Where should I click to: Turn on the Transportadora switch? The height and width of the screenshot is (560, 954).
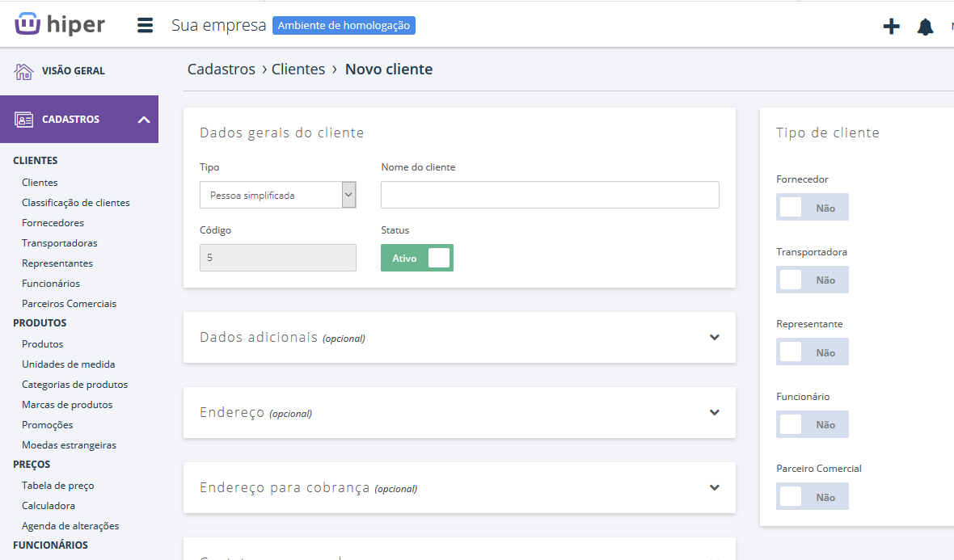(812, 280)
